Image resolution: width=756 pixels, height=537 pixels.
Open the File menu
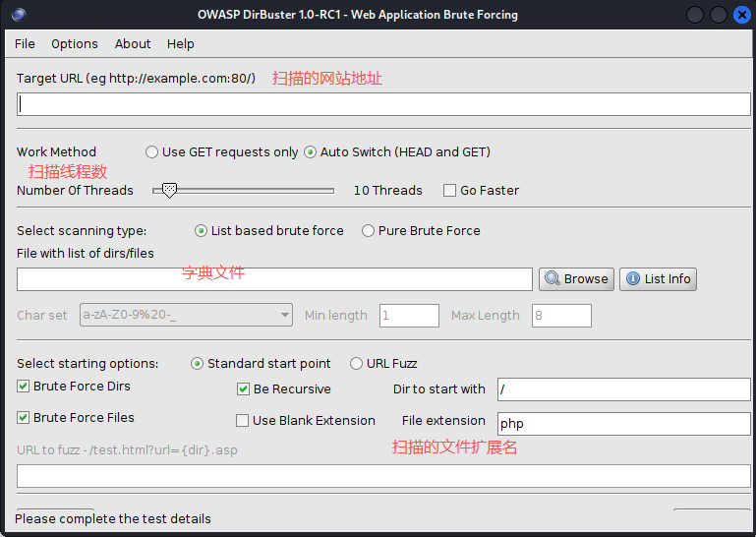pyautogui.click(x=25, y=44)
